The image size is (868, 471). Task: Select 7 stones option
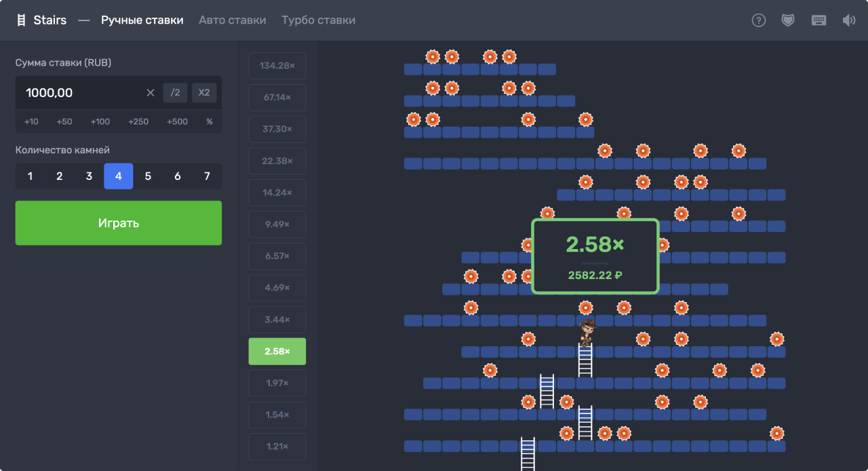(x=207, y=176)
